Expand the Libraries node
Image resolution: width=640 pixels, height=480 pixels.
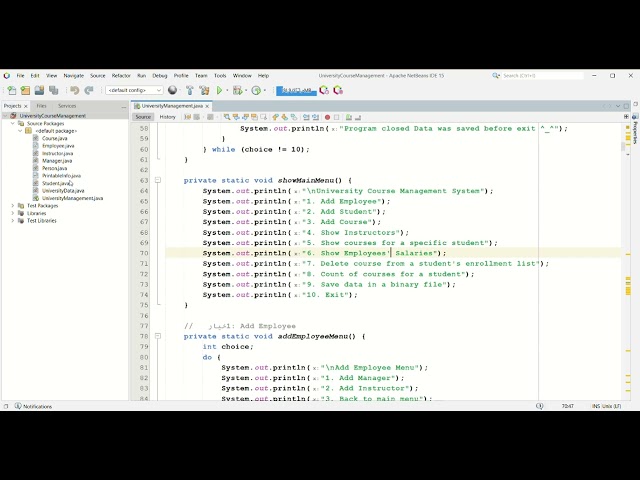point(13,213)
